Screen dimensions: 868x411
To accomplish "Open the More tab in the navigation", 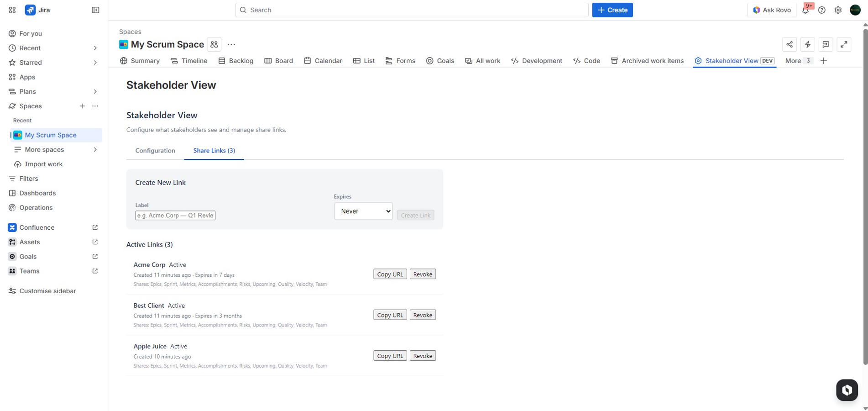I will click(x=793, y=61).
